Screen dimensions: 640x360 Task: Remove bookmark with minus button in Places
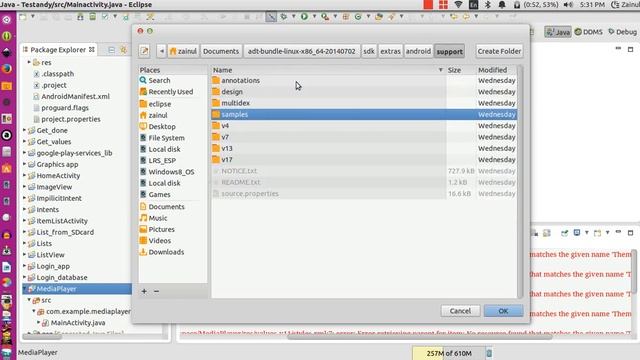point(156,291)
